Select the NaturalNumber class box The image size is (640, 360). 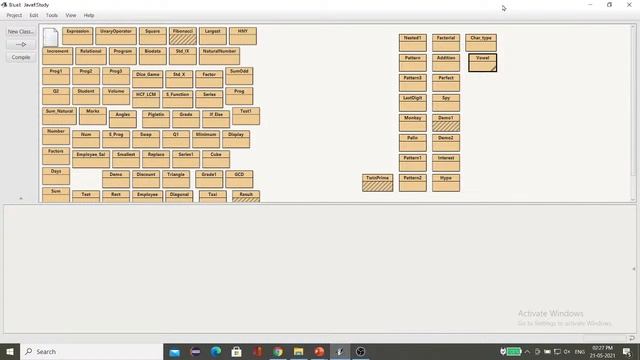220,56
